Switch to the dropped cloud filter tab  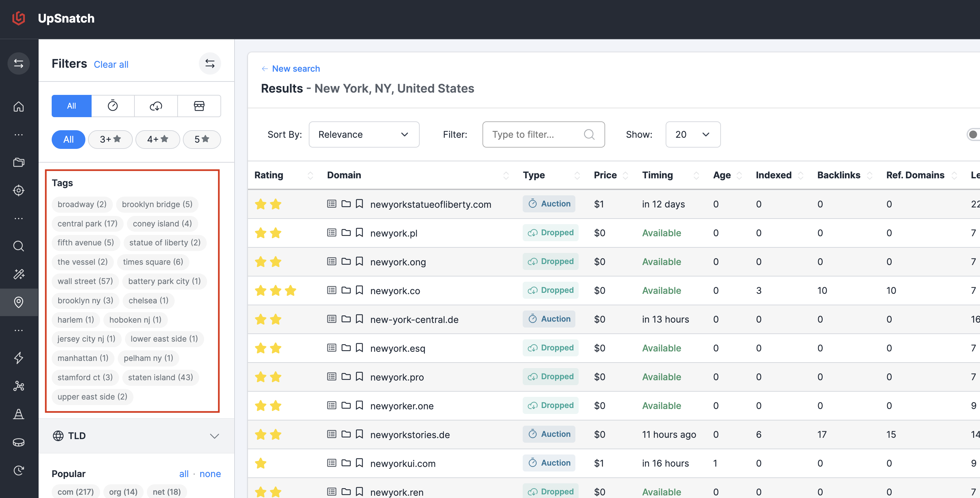coord(156,106)
